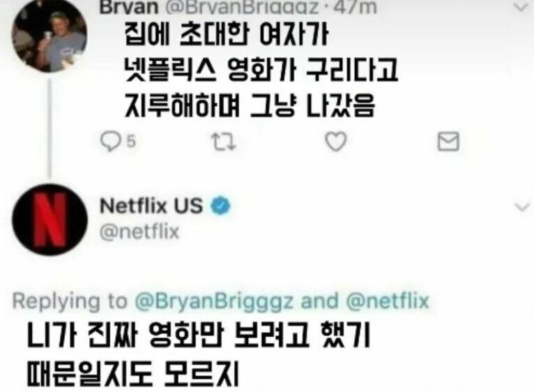Open the Netflix Korean reply text
534x392 pixels.
(x=198, y=354)
